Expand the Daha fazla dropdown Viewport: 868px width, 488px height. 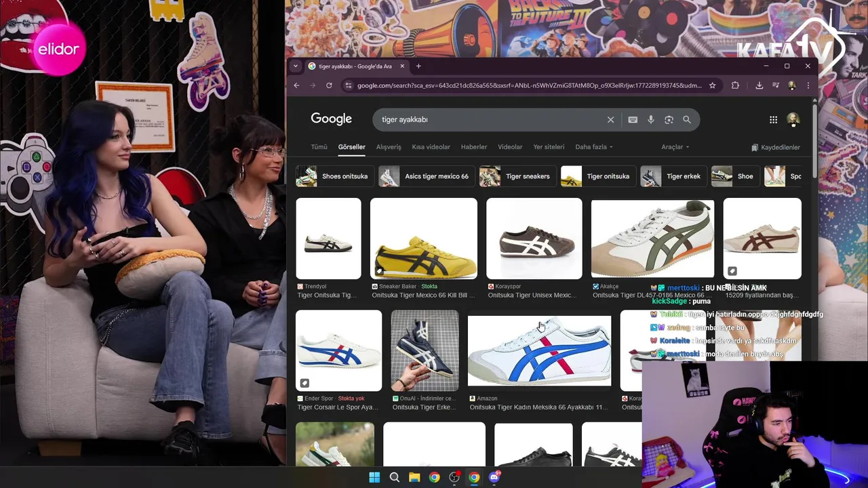tap(593, 147)
